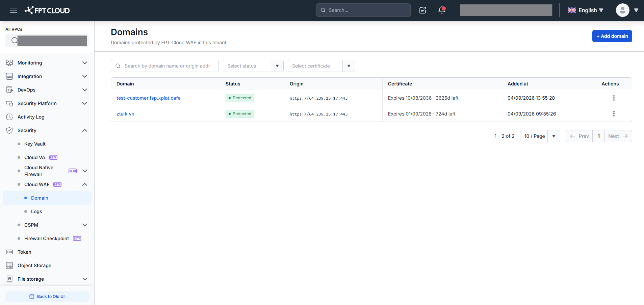Click the Added at column header

pyautogui.click(x=518, y=84)
